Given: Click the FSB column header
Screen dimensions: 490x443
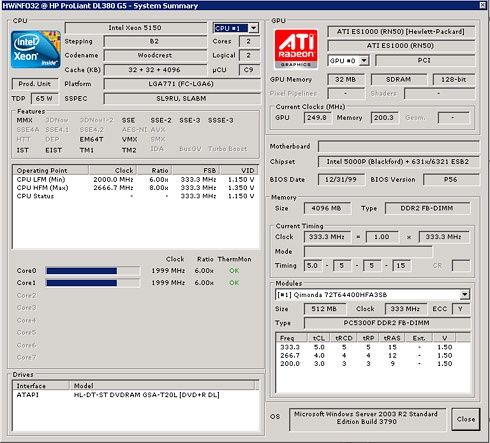Looking at the screenshot, I should point(196,170).
